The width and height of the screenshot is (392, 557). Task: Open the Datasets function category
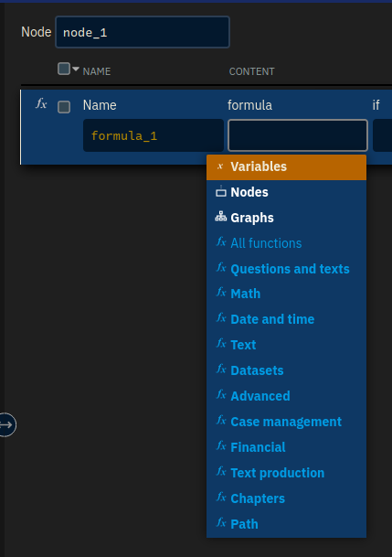pyautogui.click(x=257, y=370)
